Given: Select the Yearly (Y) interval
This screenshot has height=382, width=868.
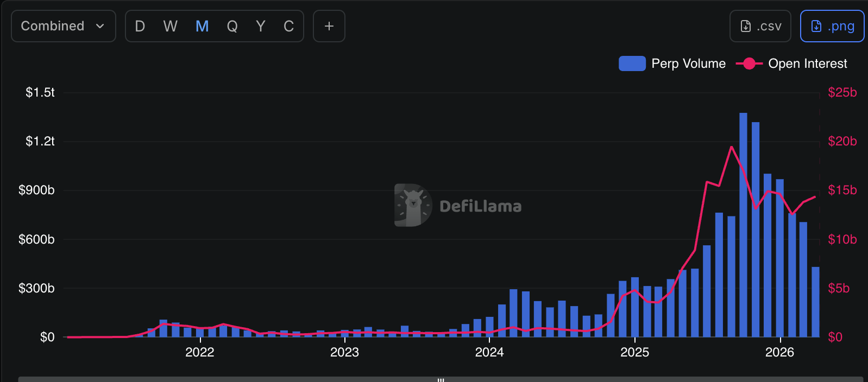Looking at the screenshot, I should (x=261, y=26).
